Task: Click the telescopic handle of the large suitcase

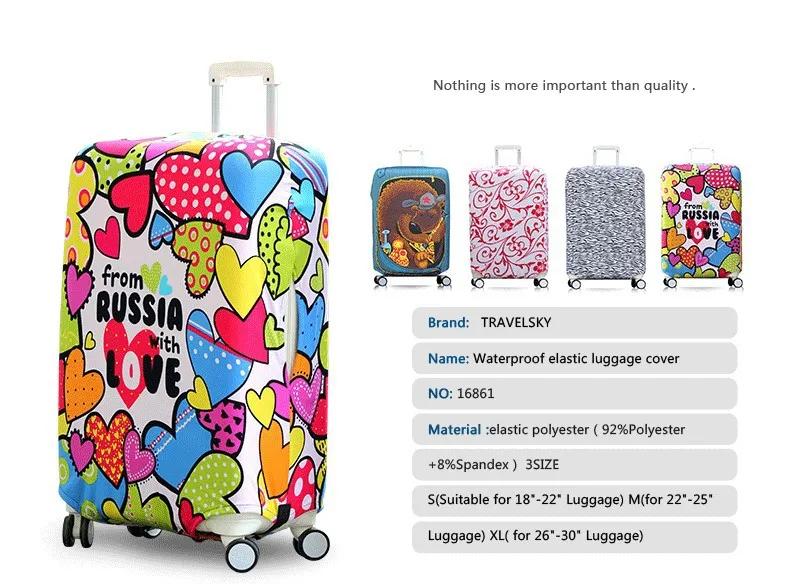Action: [244, 98]
